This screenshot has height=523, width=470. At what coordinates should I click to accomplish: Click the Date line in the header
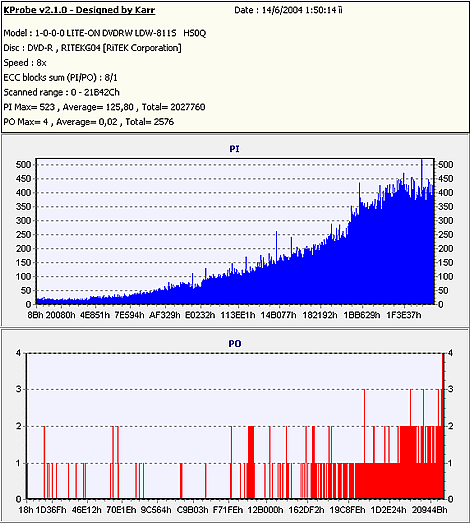pyautogui.click(x=288, y=10)
